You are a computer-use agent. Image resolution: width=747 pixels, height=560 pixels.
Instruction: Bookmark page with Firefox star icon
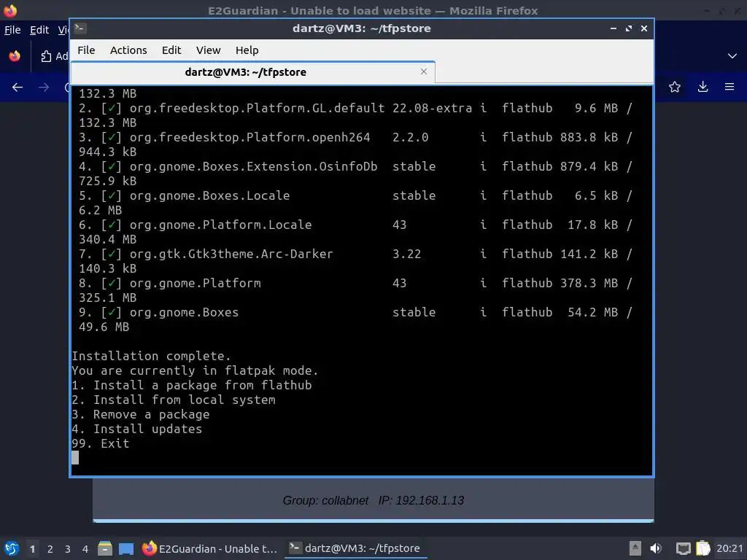(674, 87)
